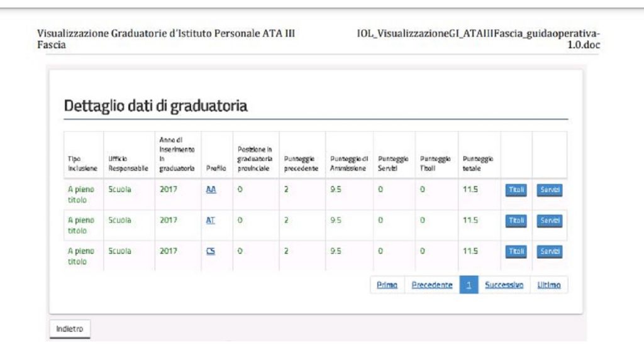Screen dimensions: 644x362
Task: Go to the Successivo page
Action: pyautogui.click(x=504, y=285)
